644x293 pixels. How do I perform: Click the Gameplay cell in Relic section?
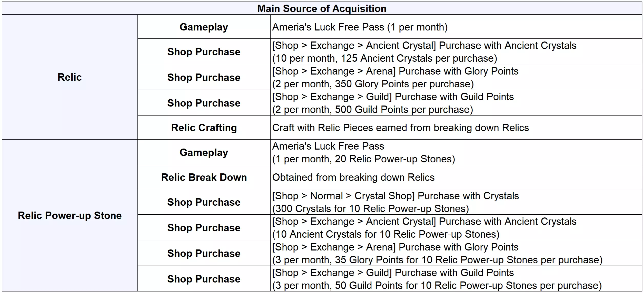[x=204, y=27]
